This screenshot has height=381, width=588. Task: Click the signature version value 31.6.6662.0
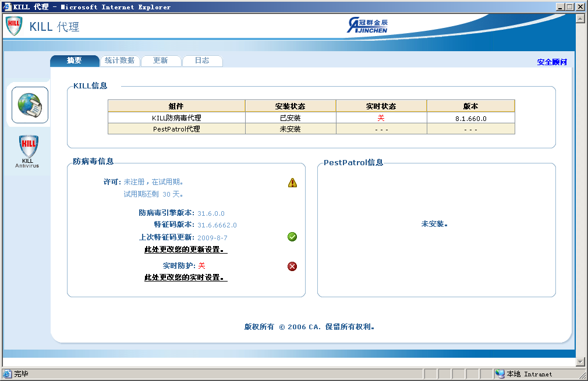pyautogui.click(x=217, y=225)
